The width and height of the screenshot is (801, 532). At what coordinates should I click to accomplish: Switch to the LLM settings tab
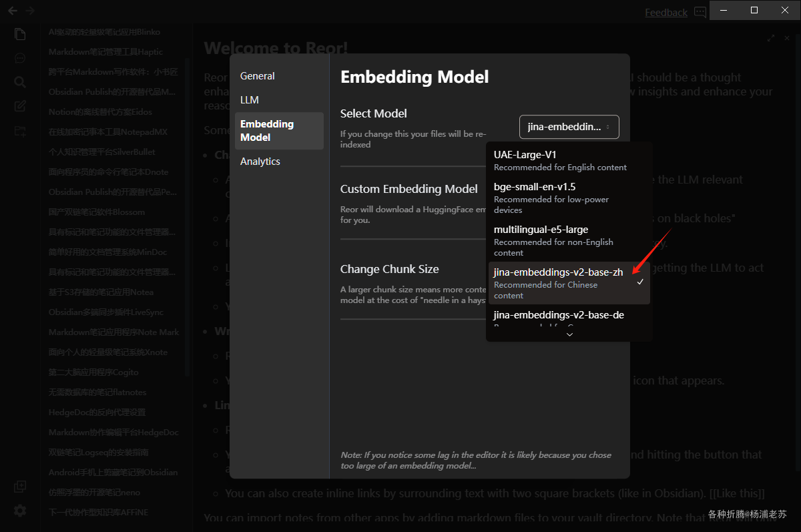[x=279, y=100]
